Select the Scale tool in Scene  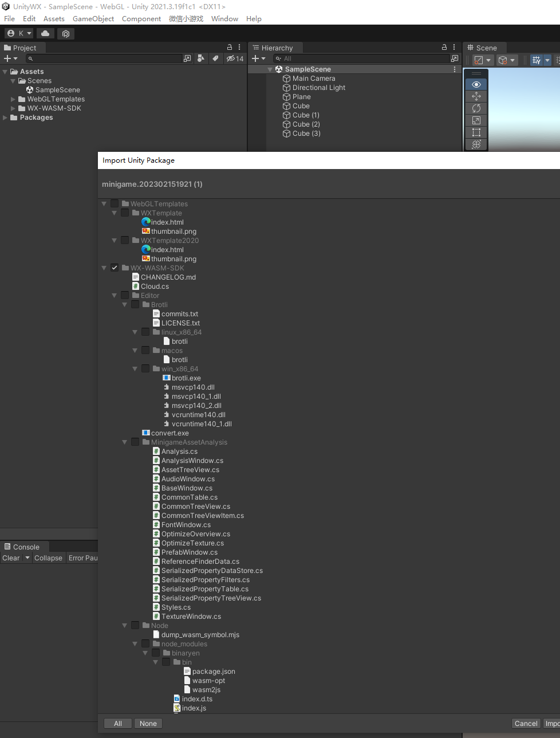click(476, 120)
